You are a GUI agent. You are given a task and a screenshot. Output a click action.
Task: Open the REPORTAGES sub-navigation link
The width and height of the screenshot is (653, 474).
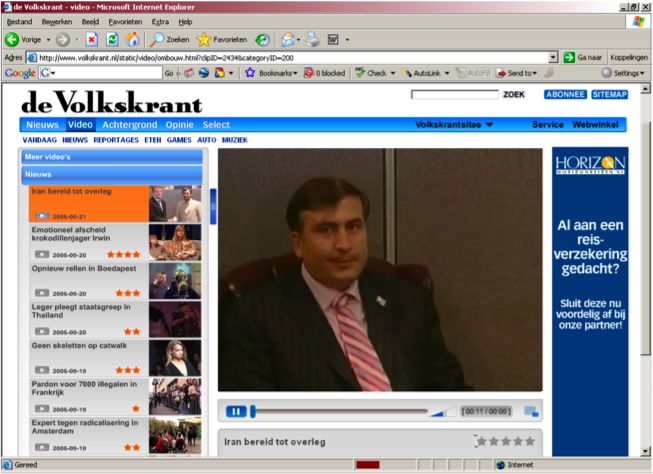[116, 140]
